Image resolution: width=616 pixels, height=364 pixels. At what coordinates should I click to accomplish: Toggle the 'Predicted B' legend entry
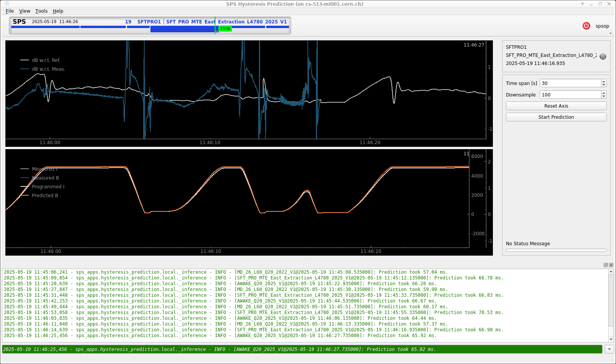(x=45, y=196)
